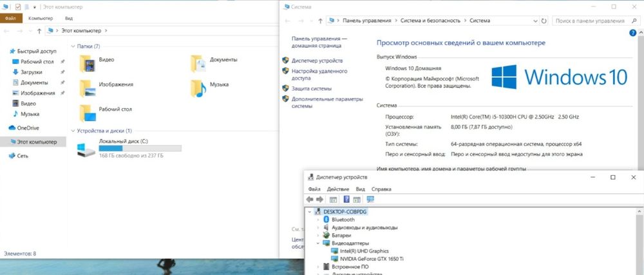The width and height of the screenshot is (644, 275).
Task: Click Элементов: 8 in Explorer status bar
Action: click(20, 254)
